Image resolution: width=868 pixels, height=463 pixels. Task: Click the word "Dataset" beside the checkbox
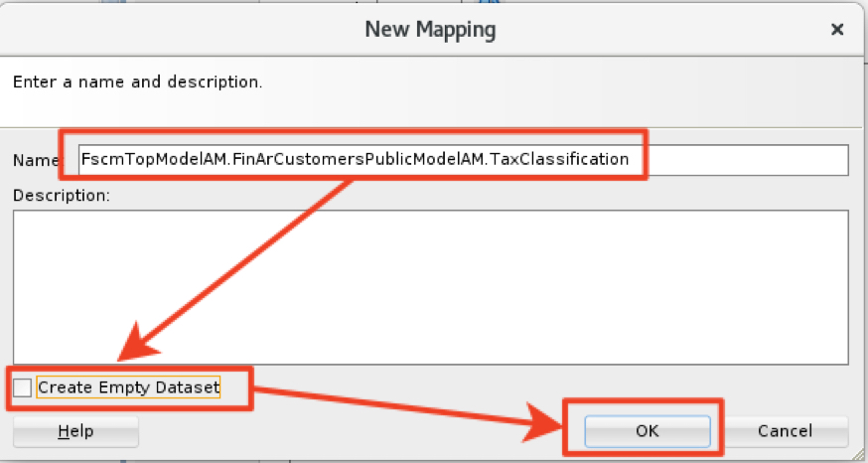coord(186,387)
